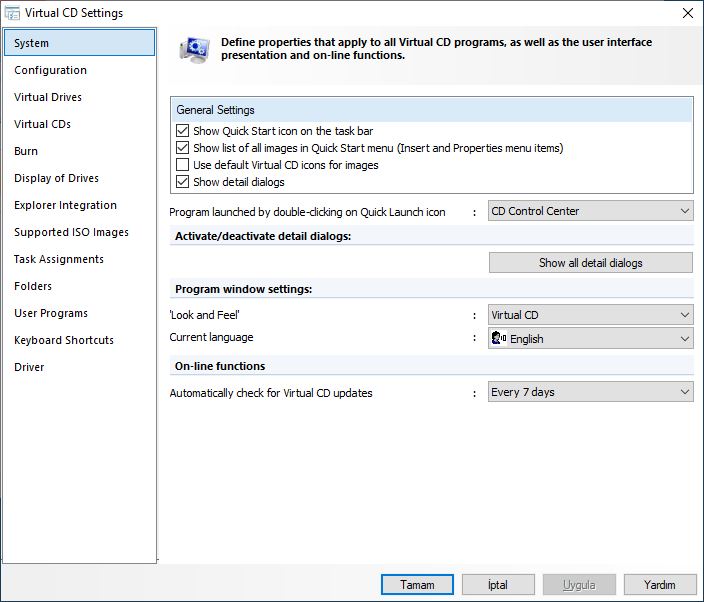Select the System category
Screen dimensions: 704x602
point(80,43)
